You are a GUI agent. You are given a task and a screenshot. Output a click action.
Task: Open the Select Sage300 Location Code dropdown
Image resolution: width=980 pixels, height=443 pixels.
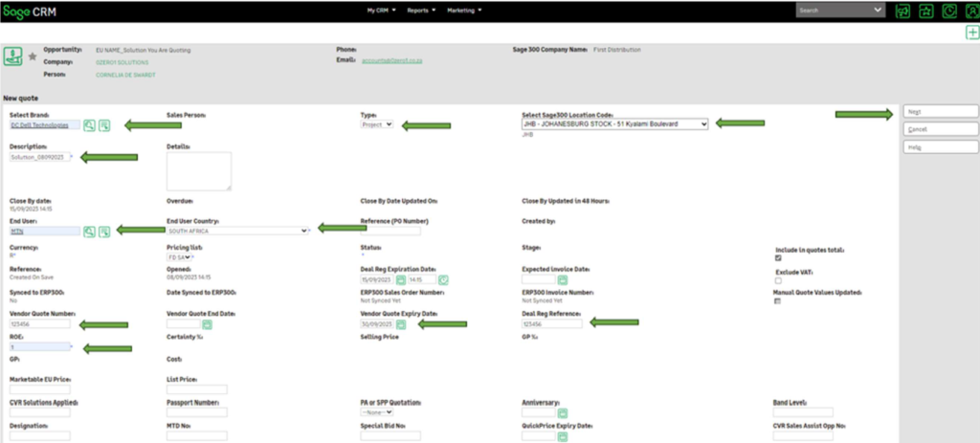pos(614,124)
